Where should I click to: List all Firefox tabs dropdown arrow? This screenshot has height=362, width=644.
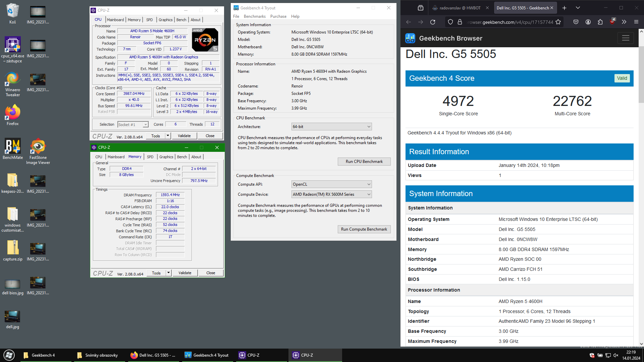point(578,8)
